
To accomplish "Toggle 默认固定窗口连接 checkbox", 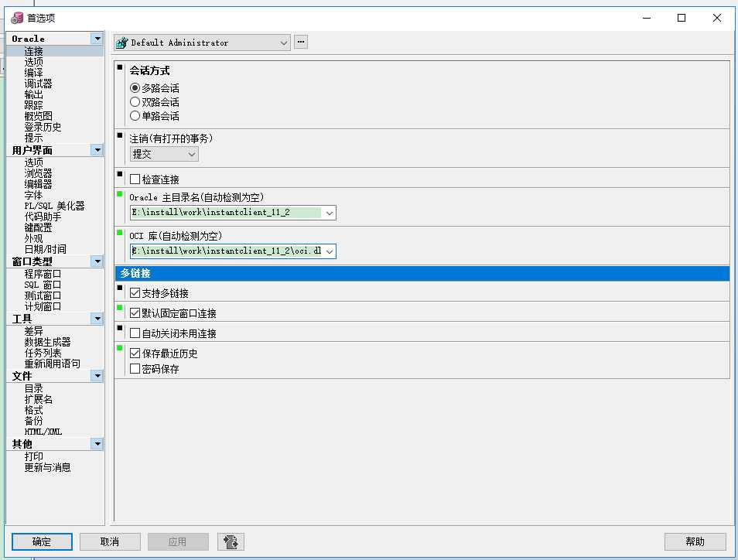I will coord(135,313).
